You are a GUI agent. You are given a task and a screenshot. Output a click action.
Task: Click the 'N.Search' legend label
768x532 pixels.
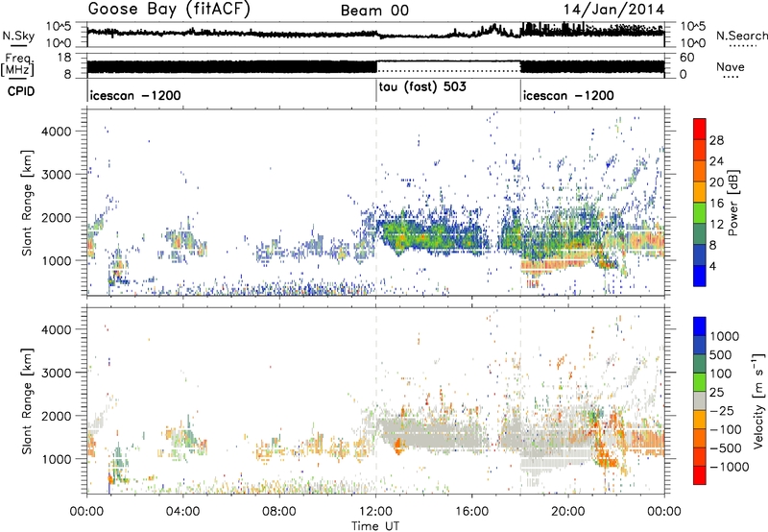point(741,36)
